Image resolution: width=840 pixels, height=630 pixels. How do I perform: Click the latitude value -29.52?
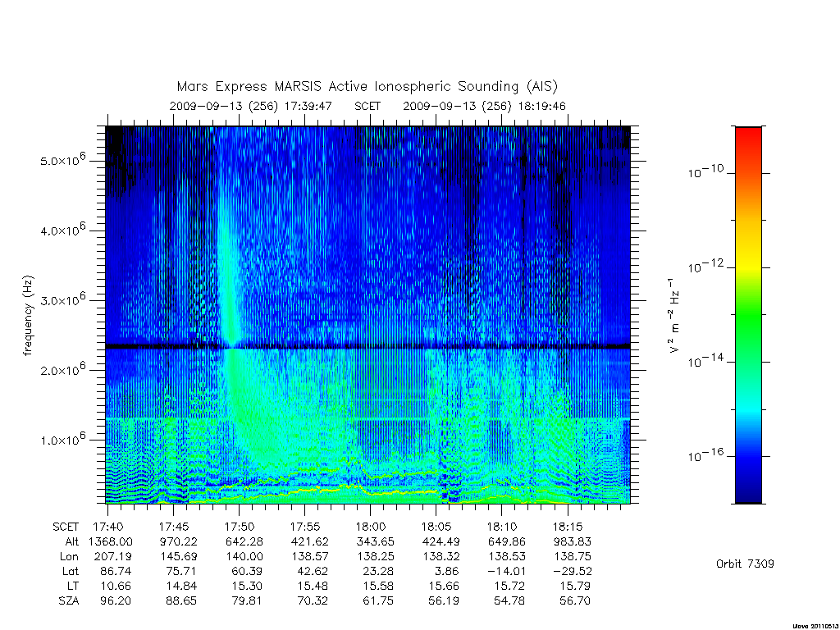pos(572,571)
